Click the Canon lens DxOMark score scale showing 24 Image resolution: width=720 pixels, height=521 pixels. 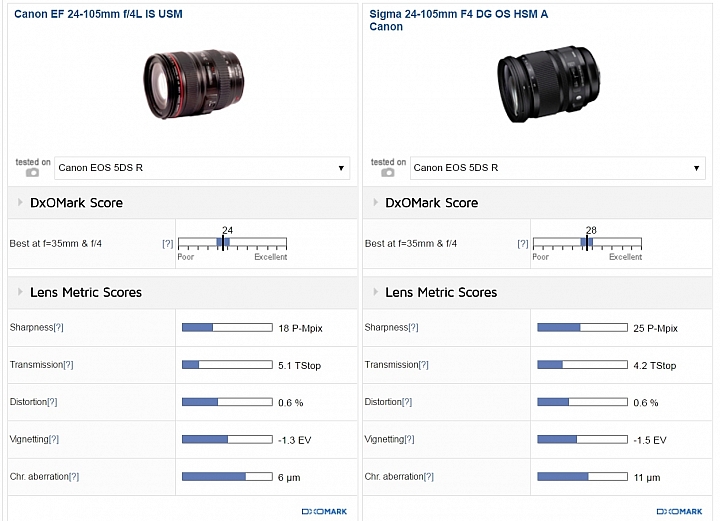pos(231,242)
